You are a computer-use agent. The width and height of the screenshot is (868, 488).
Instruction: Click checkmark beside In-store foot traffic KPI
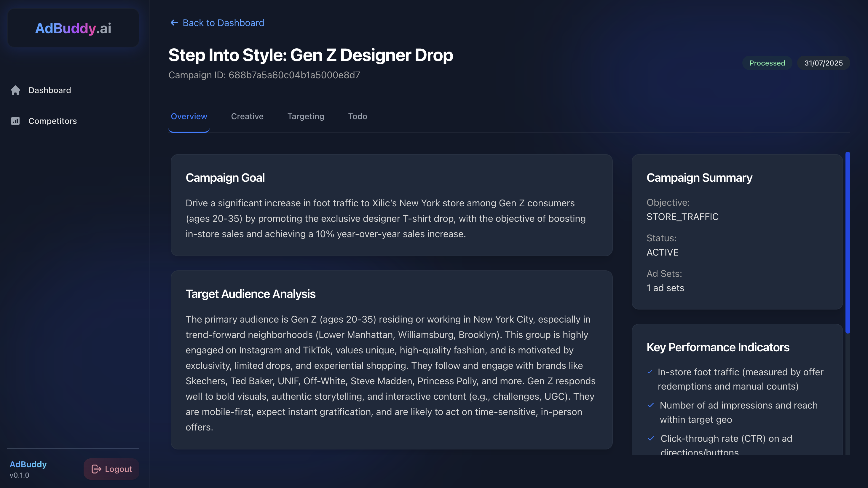[650, 372]
